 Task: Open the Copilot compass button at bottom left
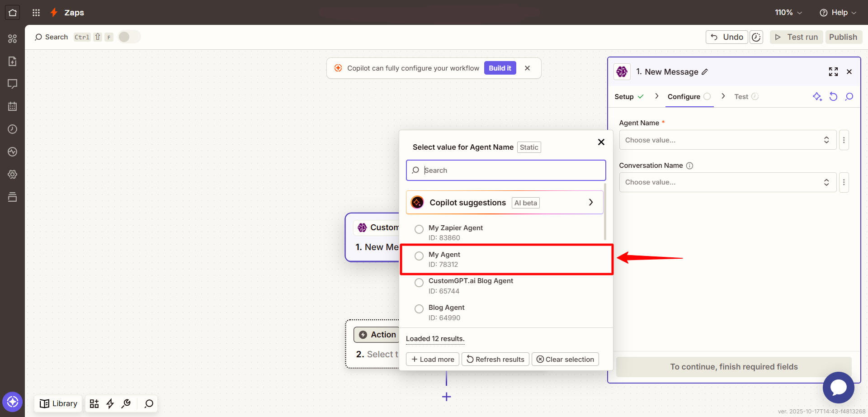point(12,402)
